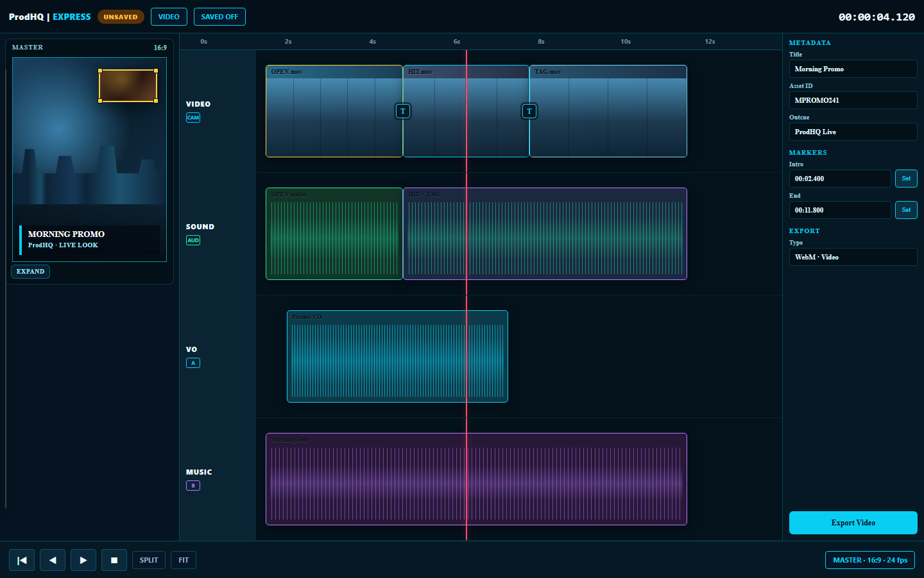The width and height of the screenshot is (924, 578).
Task: Click the EXPAND button under preview
Action: tap(30, 271)
